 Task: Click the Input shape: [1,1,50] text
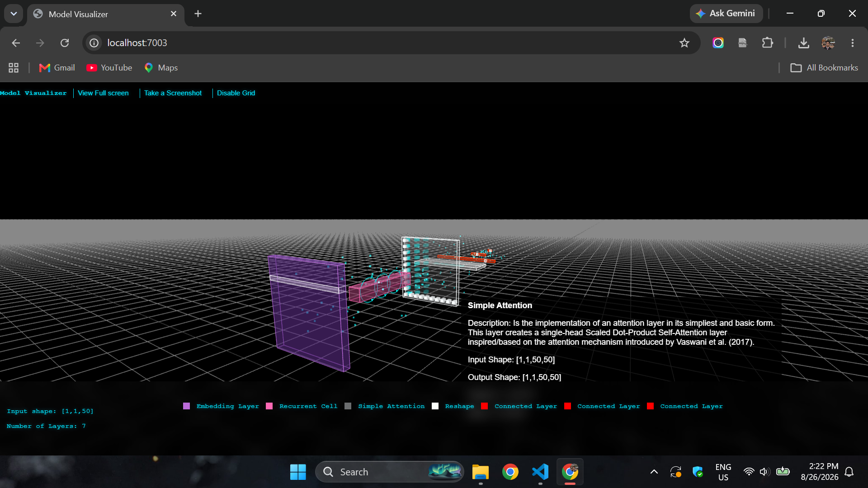coord(50,411)
